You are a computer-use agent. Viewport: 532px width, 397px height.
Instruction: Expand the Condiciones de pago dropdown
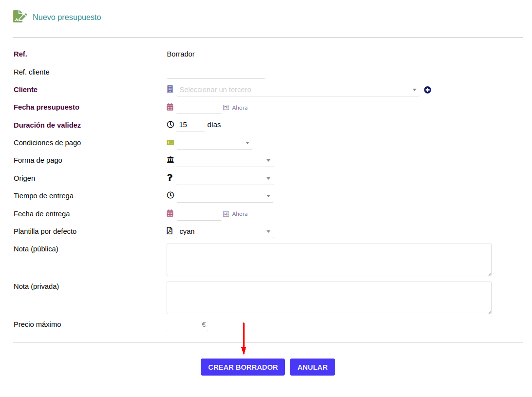click(x=214, y=143)
